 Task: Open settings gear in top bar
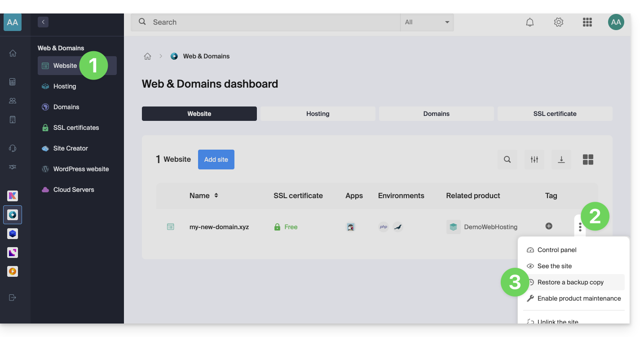559,22
